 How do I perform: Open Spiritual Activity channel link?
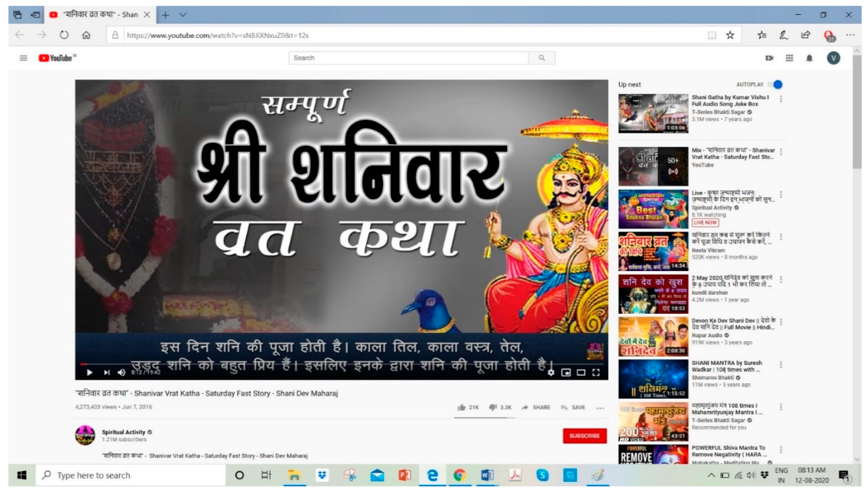(x=123, y=432)
